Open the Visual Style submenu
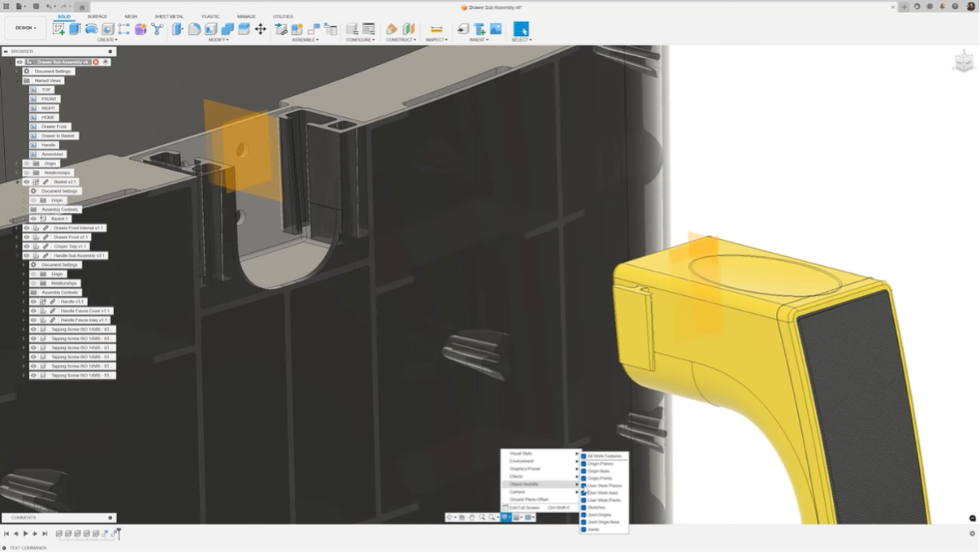 point(540,454)
